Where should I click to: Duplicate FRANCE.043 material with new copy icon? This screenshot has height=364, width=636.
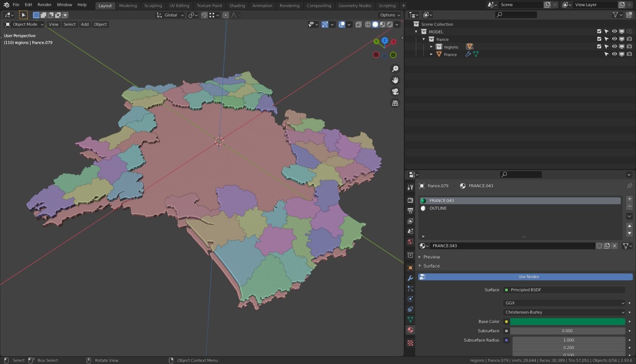click(607, 246)
